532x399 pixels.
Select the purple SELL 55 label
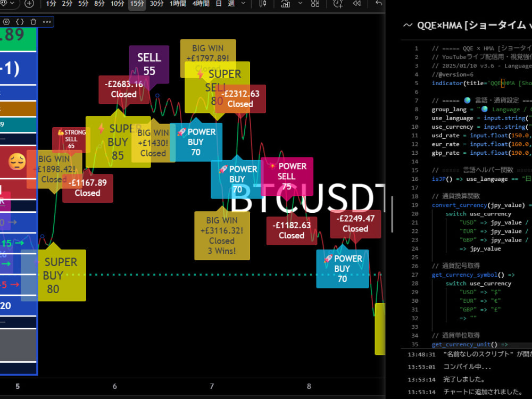click(149, 64)
